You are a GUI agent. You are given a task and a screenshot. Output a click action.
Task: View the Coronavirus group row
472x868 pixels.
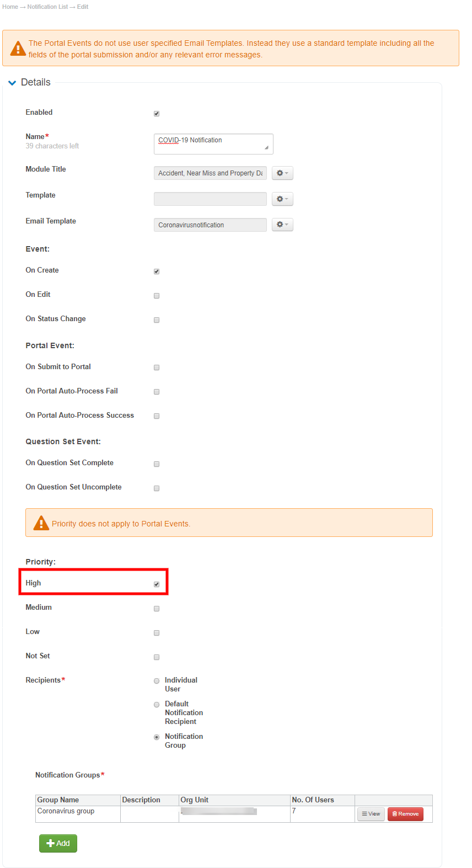tap(371, 814)
